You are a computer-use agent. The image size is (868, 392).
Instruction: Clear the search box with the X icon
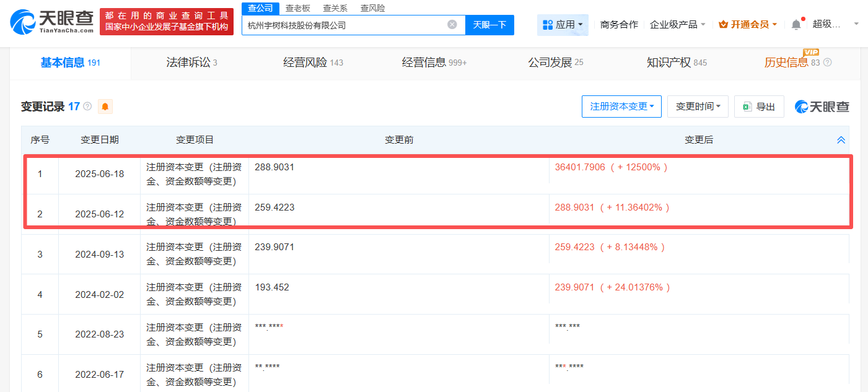452,25
